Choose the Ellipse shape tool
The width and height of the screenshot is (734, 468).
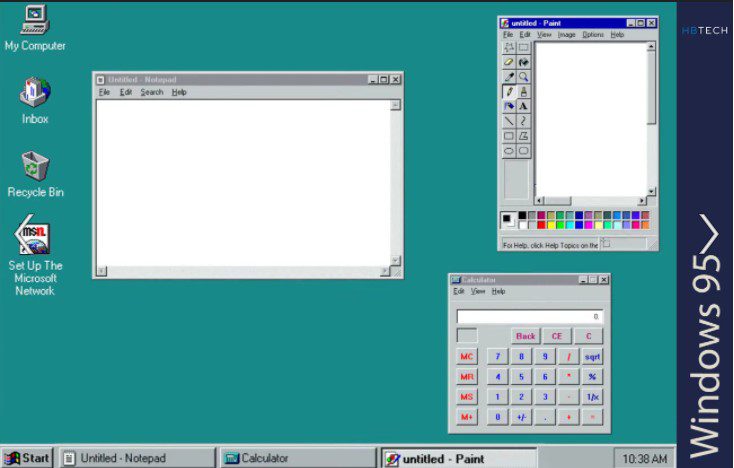(x=509, y=151)
